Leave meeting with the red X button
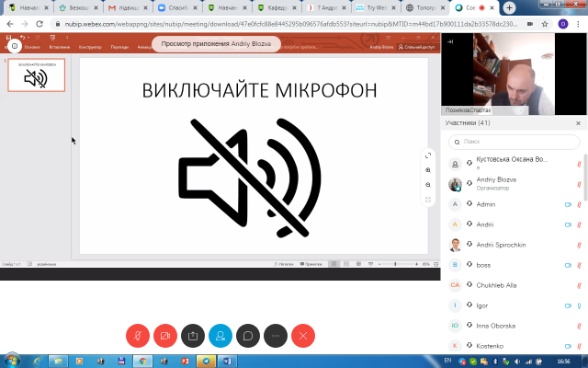This screenshot has width=588, height=368. click(x=303, y=336)
